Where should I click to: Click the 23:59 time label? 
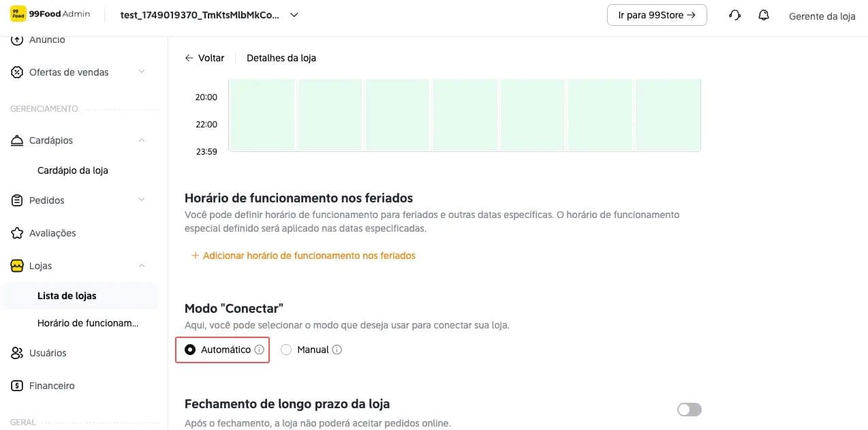[206, 151]
